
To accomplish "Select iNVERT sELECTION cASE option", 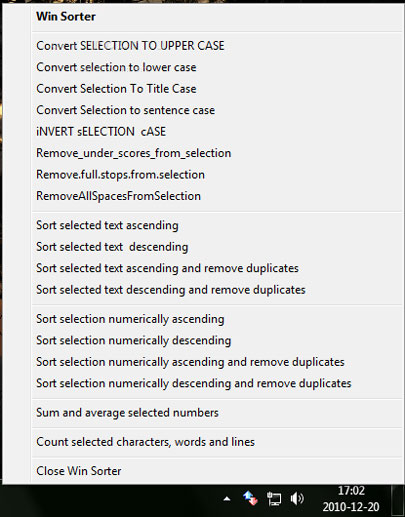I will tap(217, 131).
